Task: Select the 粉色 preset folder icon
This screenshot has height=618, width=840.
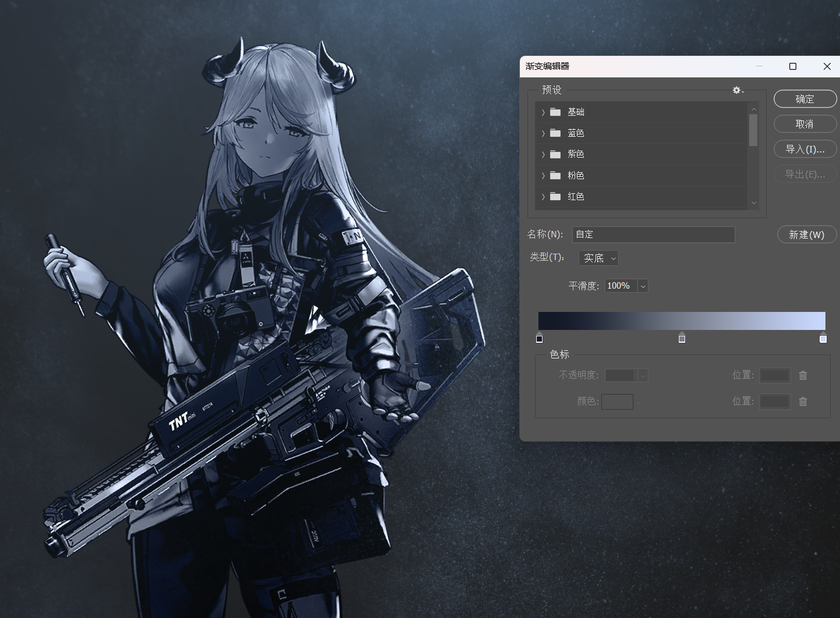Action: (555, 175)
